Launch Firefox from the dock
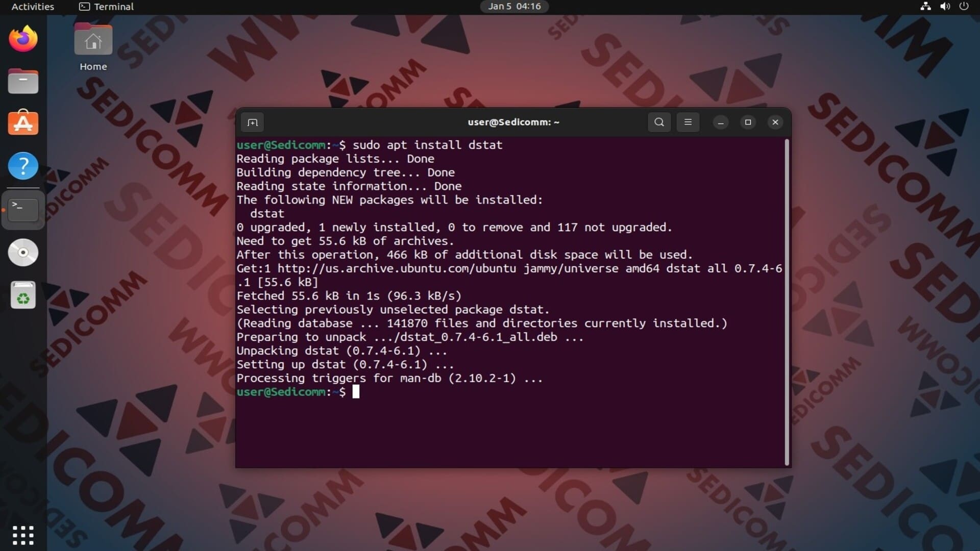980x551 pixels. pyautogui.click(x=23, y=39)
